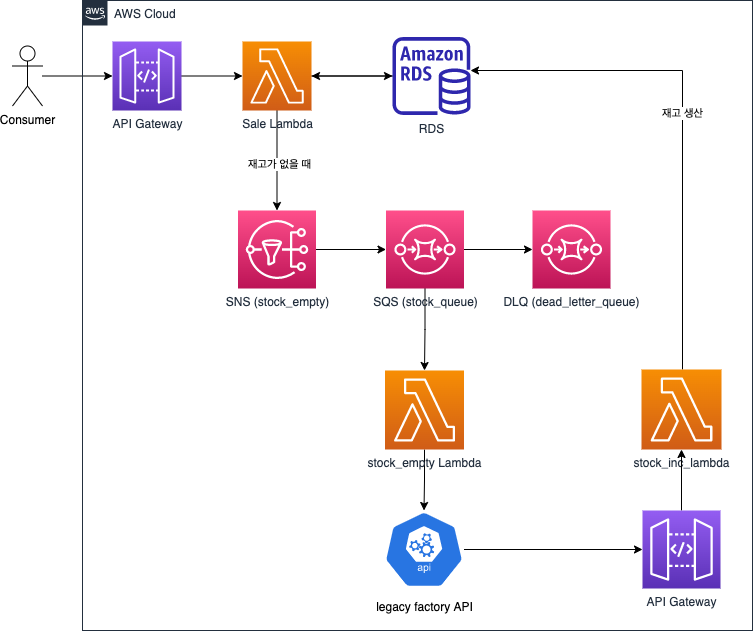The image size is (753, 631).
Task: Select the API Gateway label beside legacy factory API
Action: tap(681, 602)
